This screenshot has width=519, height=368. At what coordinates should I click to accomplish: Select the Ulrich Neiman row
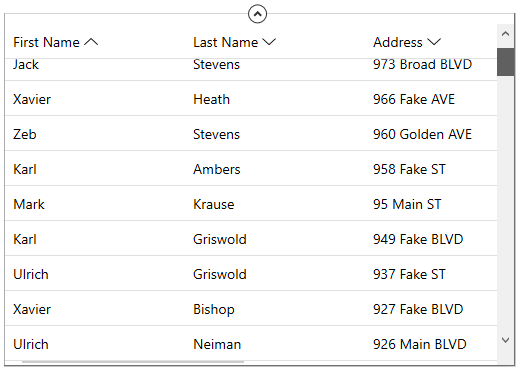[251, 343]
